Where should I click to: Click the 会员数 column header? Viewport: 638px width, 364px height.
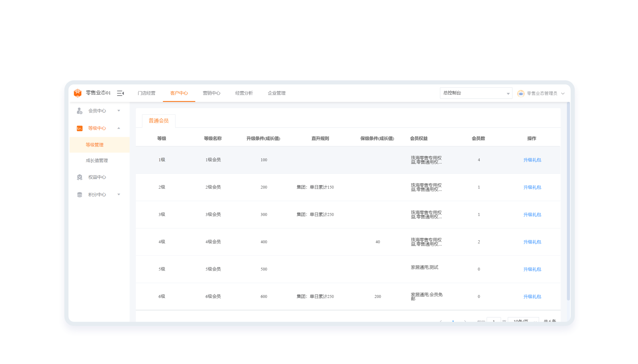click(x=478, y=138)
